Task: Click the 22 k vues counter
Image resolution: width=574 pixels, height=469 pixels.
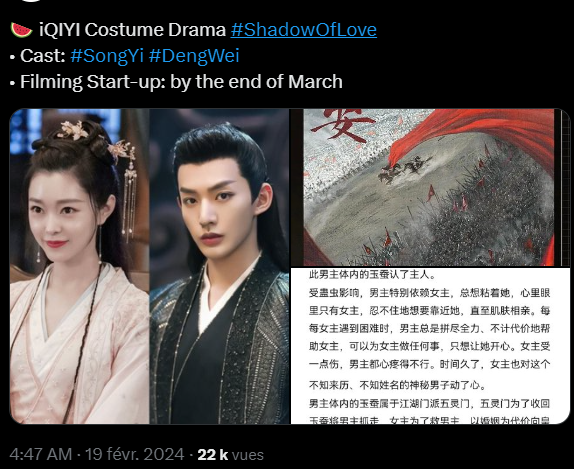Action: [230, 455]
